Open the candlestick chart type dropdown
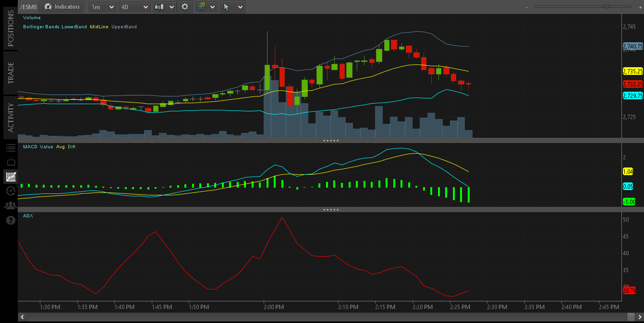The image size is (644, 323). (x=164, y=7)
